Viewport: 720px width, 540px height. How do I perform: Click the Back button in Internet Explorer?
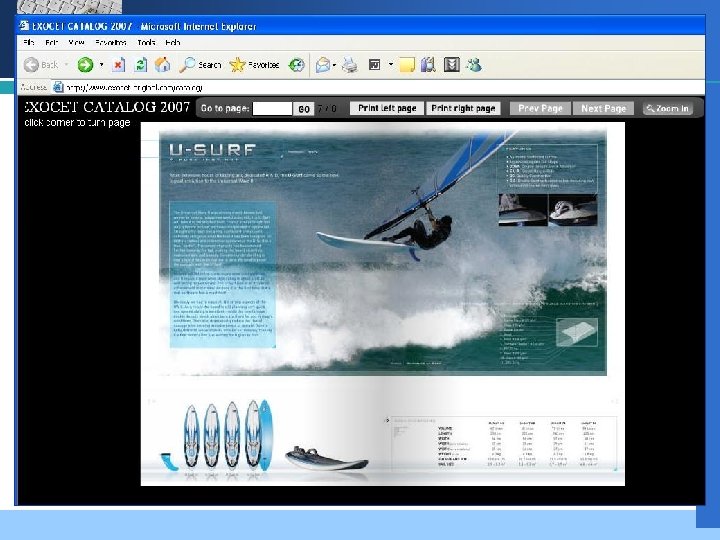point(41,65)
